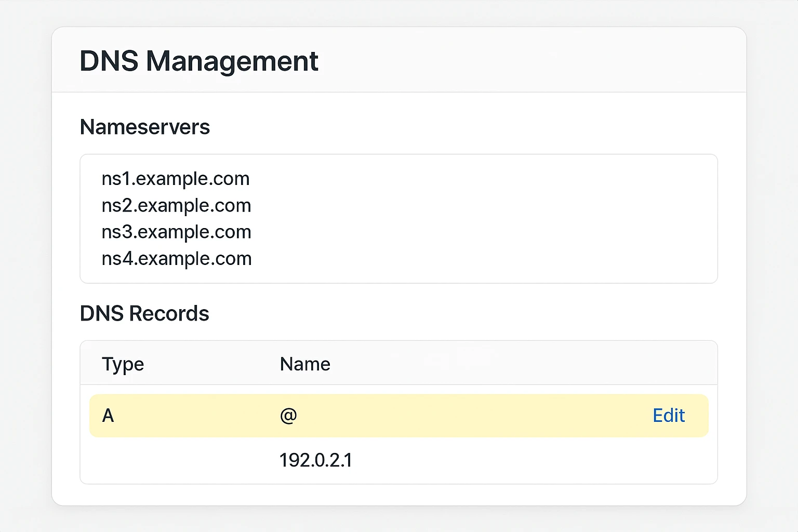The height and width of the screenshot is (532, 798).
Task: Click the Nameservers section heading
Action: pos(145,127)
